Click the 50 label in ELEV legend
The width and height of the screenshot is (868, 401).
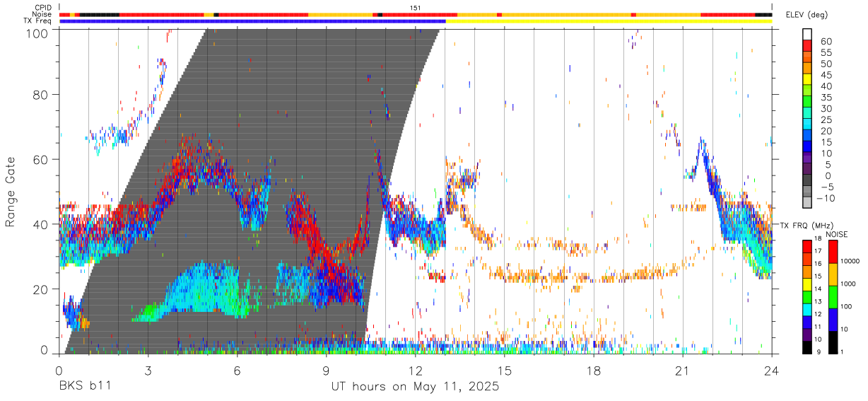828,64
